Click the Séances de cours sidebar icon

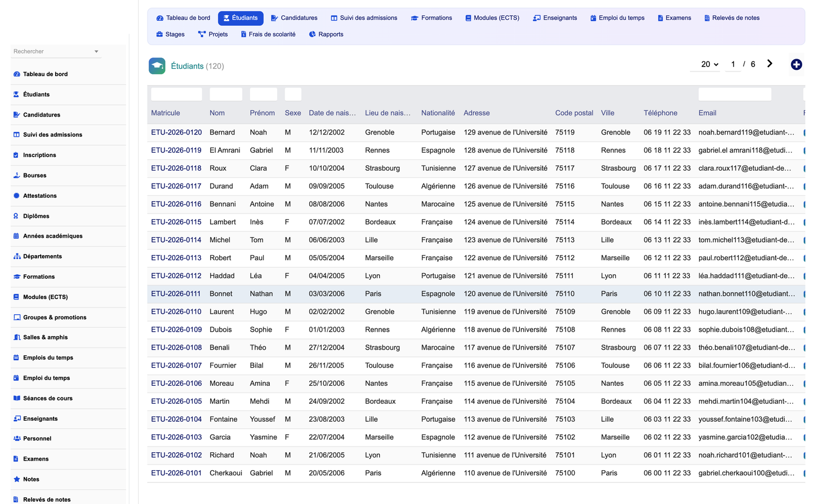16,398
